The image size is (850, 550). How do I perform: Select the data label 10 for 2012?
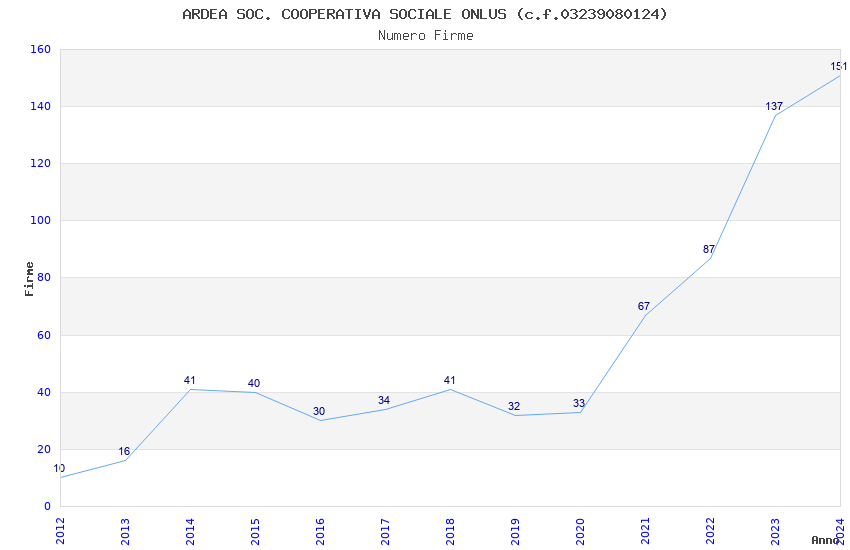click(59, 468)
